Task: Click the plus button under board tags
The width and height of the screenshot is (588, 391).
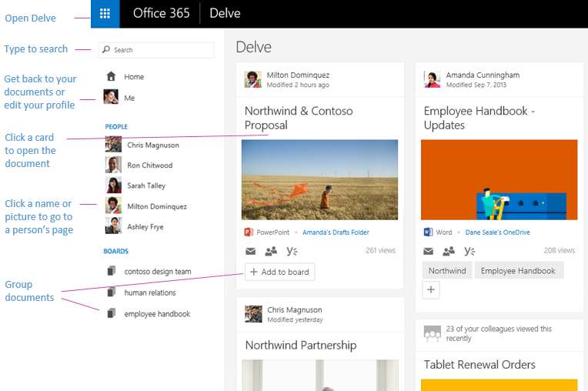Action: [x=431, y=289]
